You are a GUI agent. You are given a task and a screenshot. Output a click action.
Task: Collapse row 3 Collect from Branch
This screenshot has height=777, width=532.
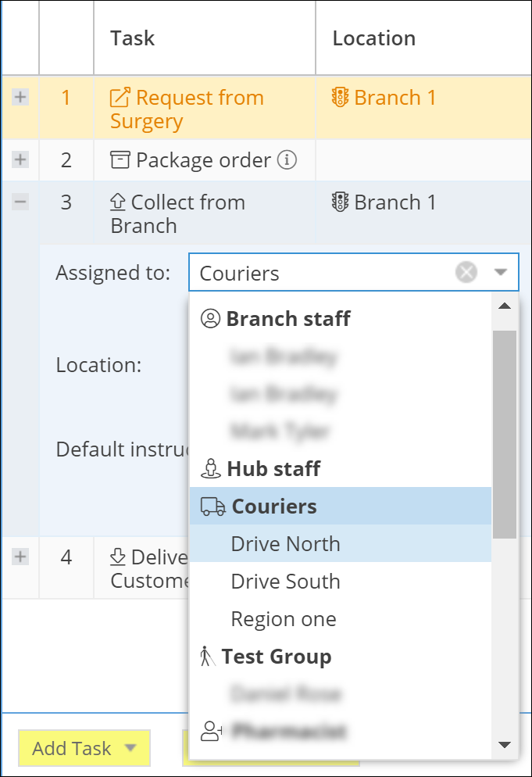point(20,202)
